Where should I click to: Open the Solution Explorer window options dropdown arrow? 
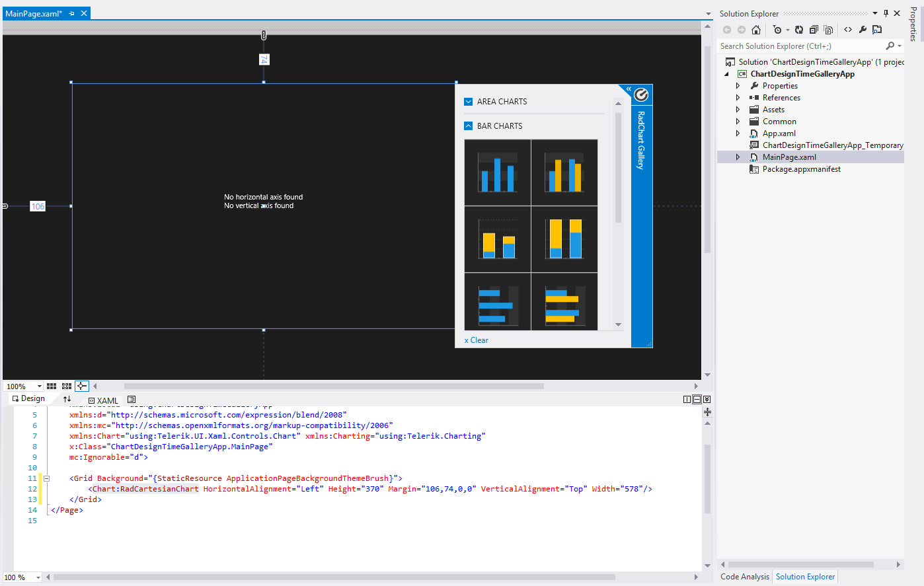pyautogui.click(x=875, y=13)
